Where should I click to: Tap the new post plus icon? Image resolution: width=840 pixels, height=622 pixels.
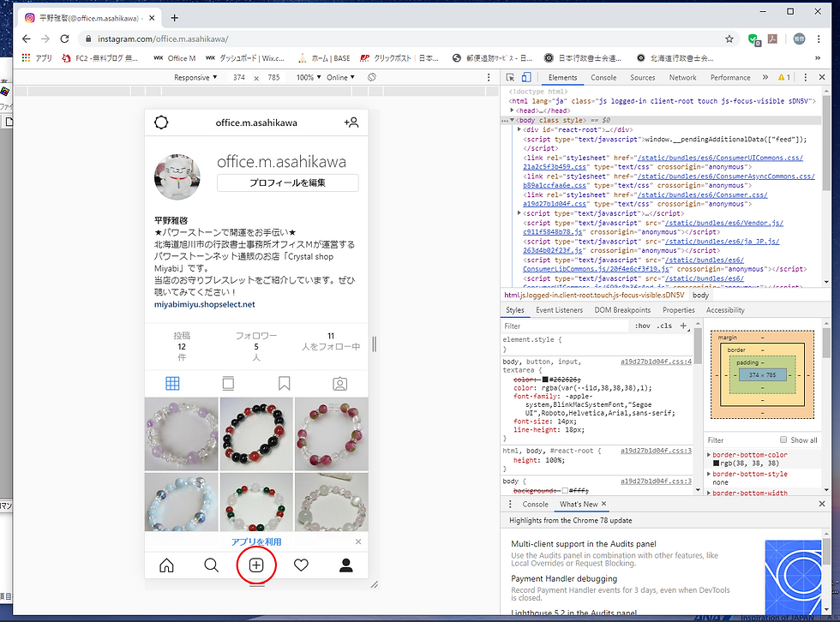256,565
